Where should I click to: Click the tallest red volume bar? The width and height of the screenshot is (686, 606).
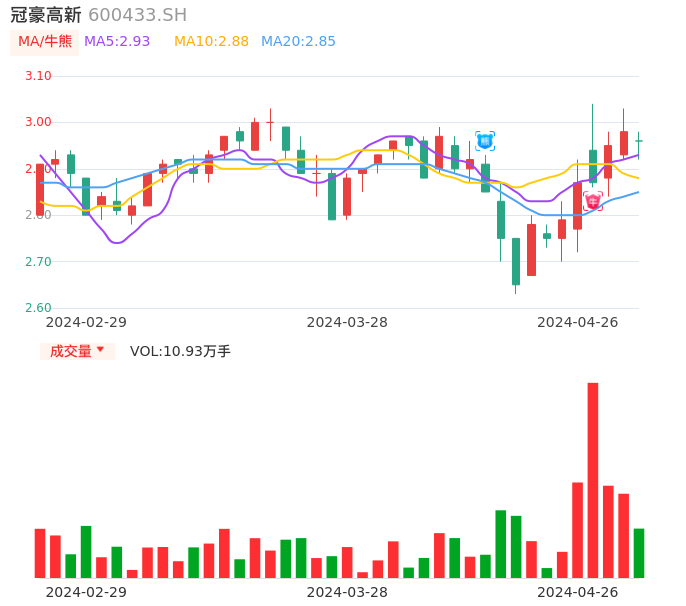(593, 480)
